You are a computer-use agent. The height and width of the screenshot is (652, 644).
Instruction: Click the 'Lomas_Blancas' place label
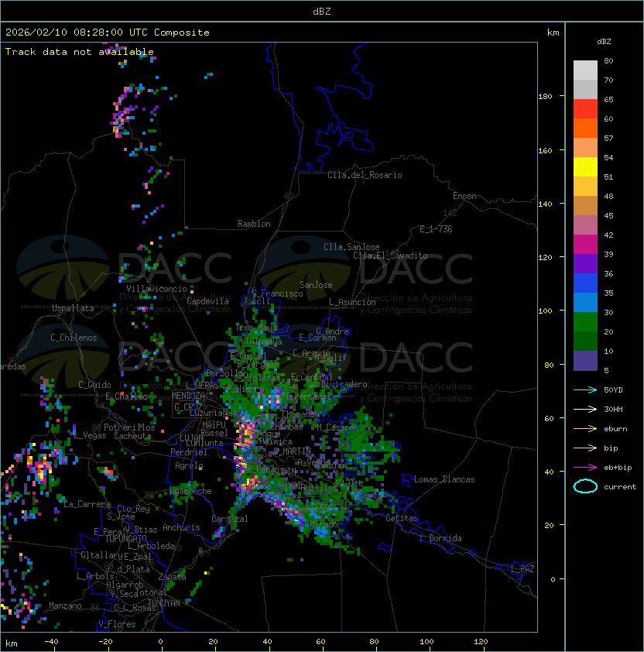click(x=444, y=479)
